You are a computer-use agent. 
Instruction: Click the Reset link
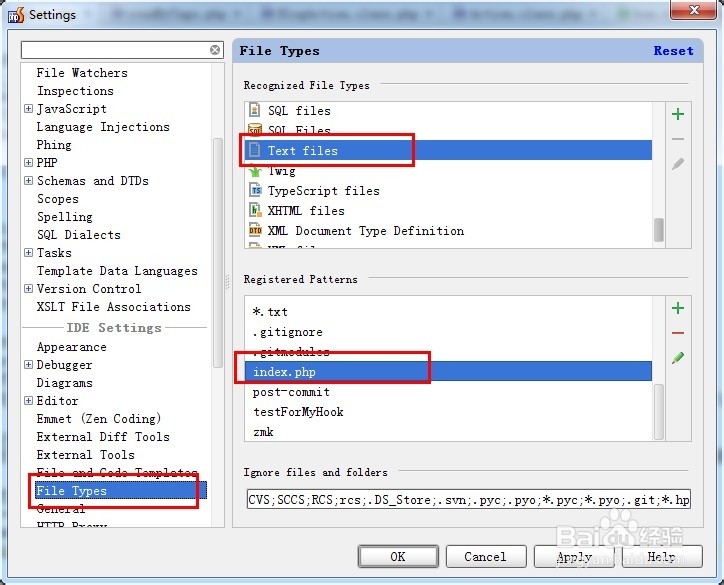pos(673,51)
